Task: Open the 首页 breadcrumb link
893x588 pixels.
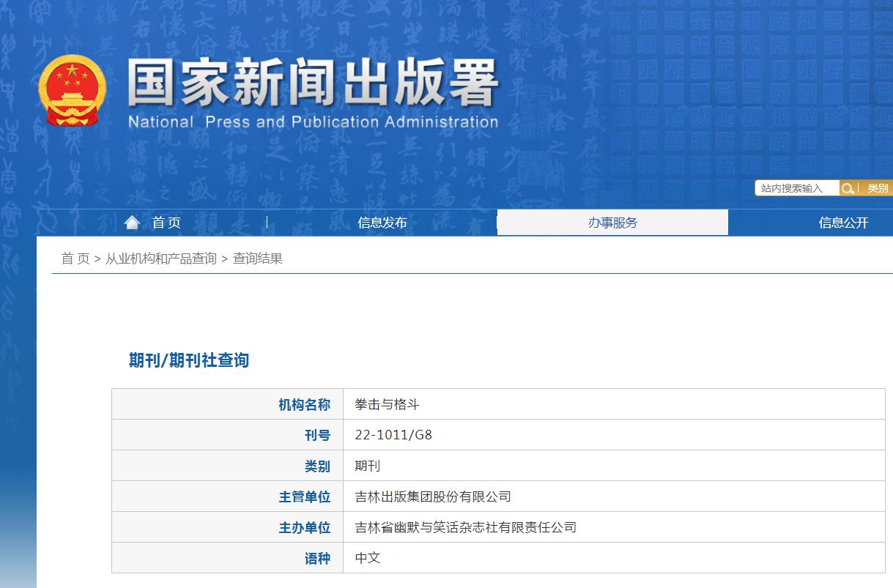Action: pos(73,258)
